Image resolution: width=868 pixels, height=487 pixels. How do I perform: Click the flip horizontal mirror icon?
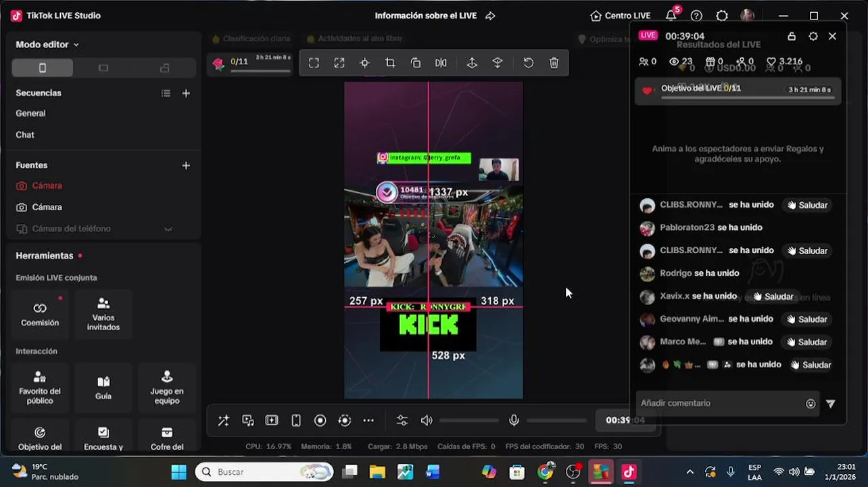coord(441,63)
